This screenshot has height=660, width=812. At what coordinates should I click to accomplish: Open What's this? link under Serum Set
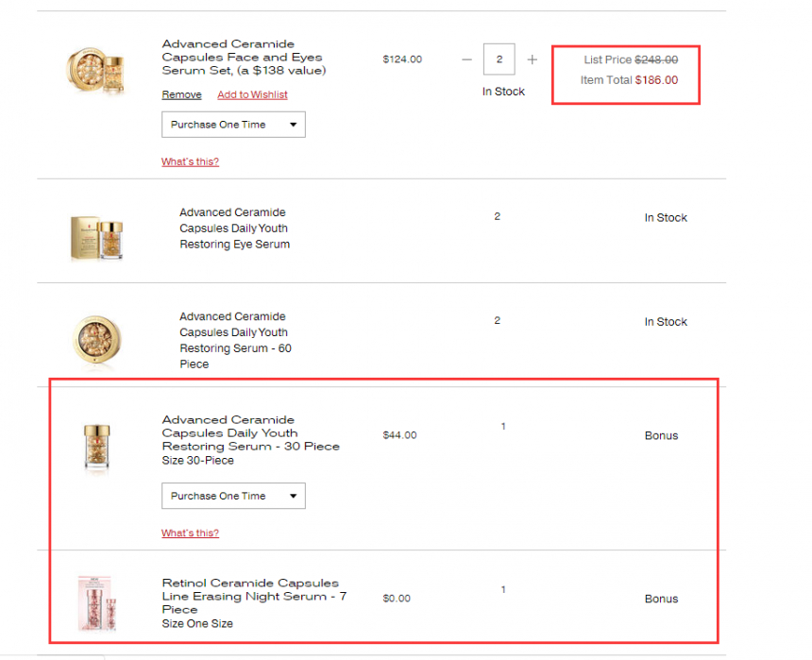point(190,161)
